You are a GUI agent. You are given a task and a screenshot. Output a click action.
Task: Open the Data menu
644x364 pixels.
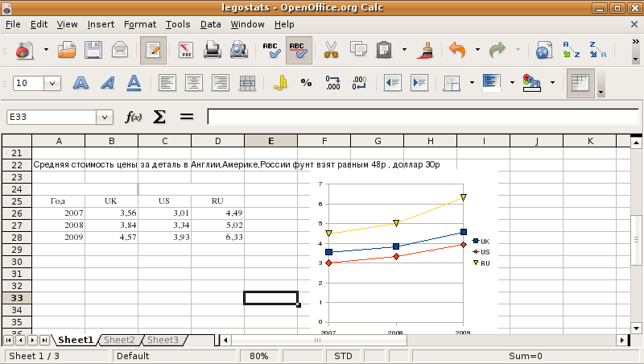click(210, 25)
